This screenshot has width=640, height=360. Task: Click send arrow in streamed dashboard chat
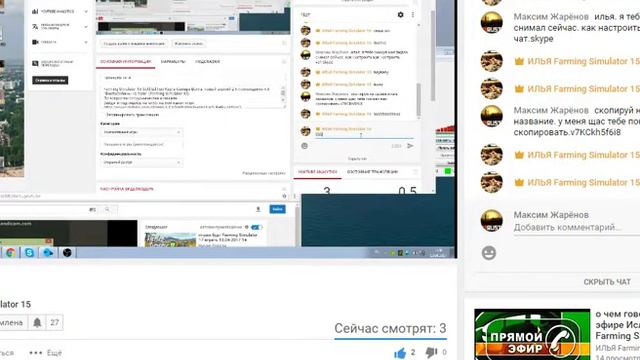tap(410, 146)
